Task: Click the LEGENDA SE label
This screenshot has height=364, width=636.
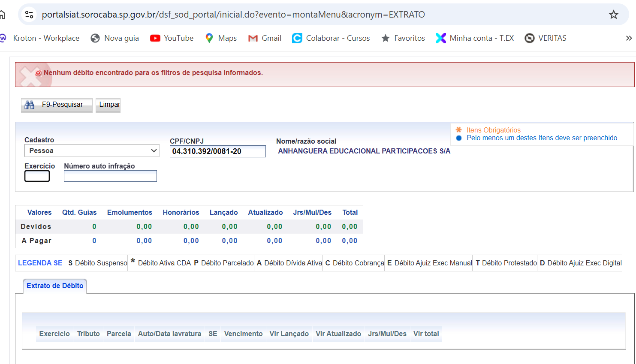Action: tap(40, 263)
